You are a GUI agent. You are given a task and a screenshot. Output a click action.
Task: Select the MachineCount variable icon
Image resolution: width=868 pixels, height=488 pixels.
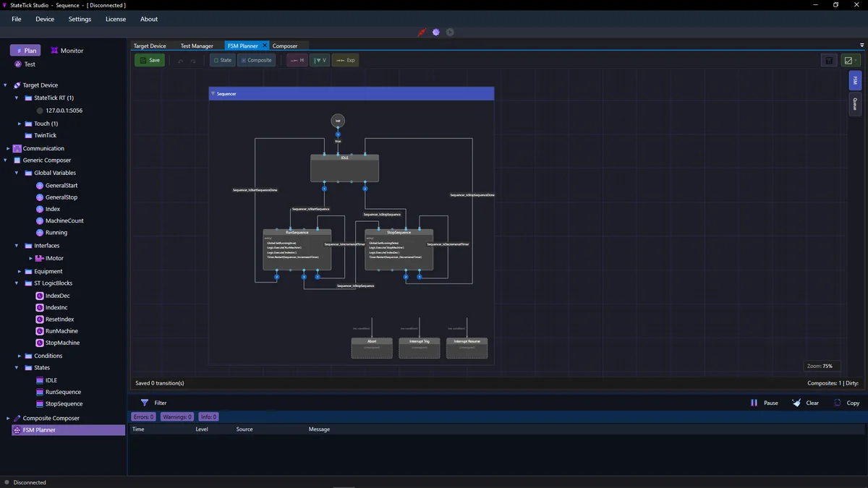pos(40,221)
